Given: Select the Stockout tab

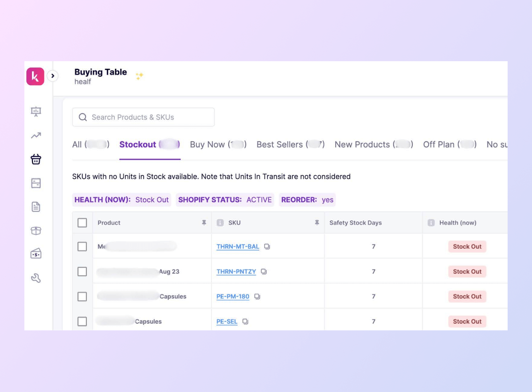Looking at the screenshot, I should [150, 144].
